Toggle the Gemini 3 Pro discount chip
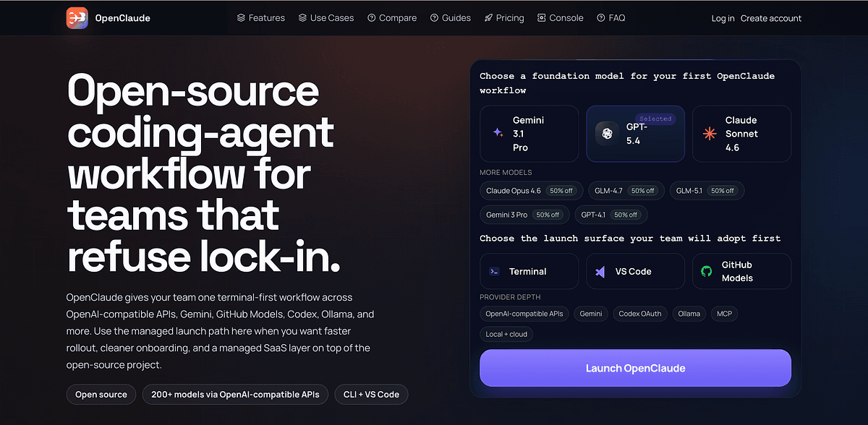This screenshot has height=425, width=868. tap(524, 215)
